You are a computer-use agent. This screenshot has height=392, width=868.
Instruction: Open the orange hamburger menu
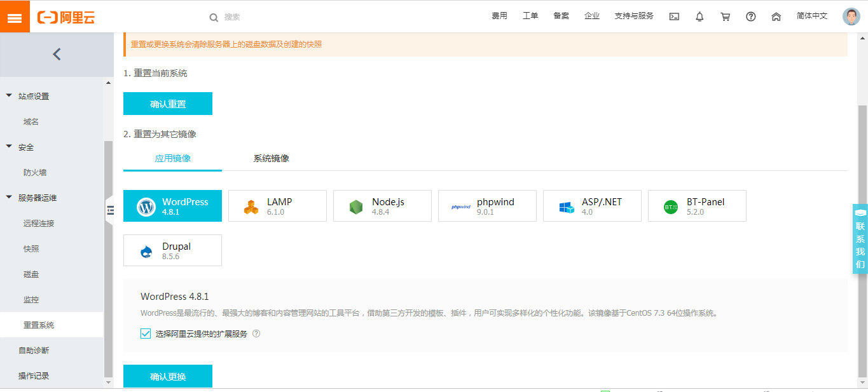(x=15, y=17)
